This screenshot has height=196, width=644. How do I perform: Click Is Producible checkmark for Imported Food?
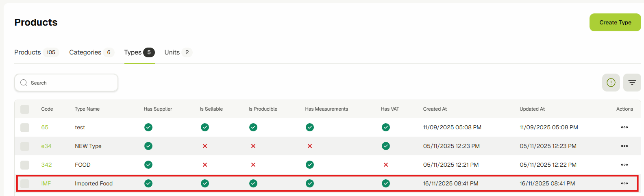(253, 183)
